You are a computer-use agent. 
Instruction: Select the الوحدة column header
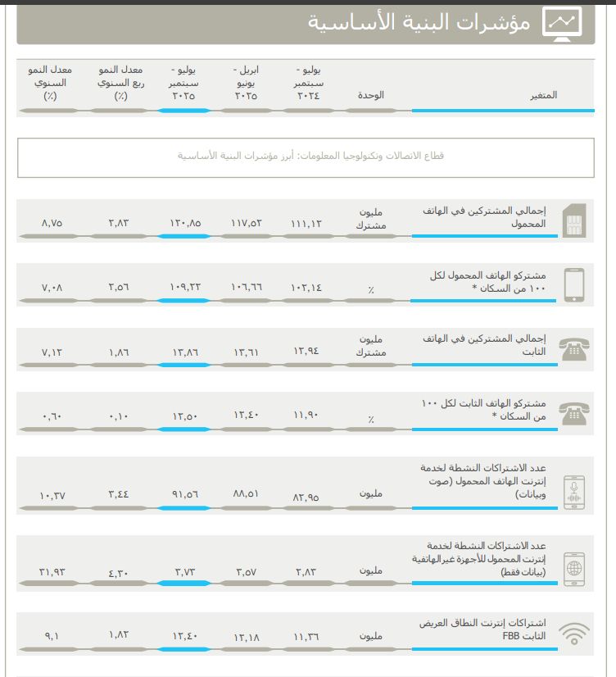click(x=370, y=95)
